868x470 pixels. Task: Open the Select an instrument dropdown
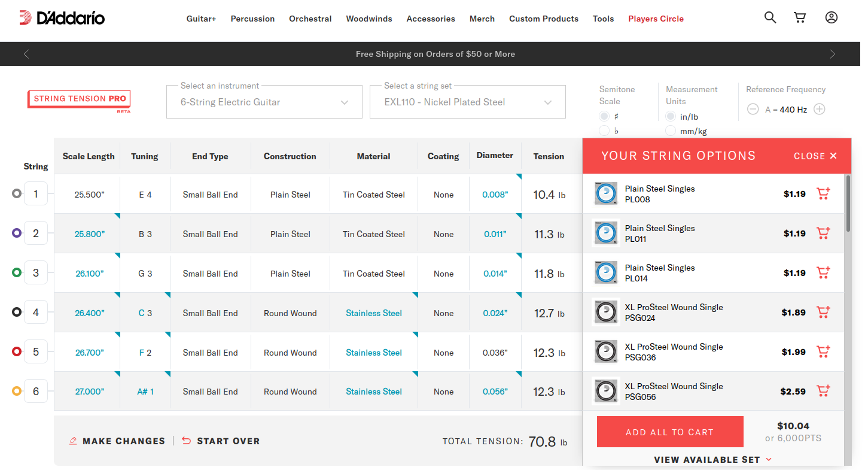(x=264, y=102)
